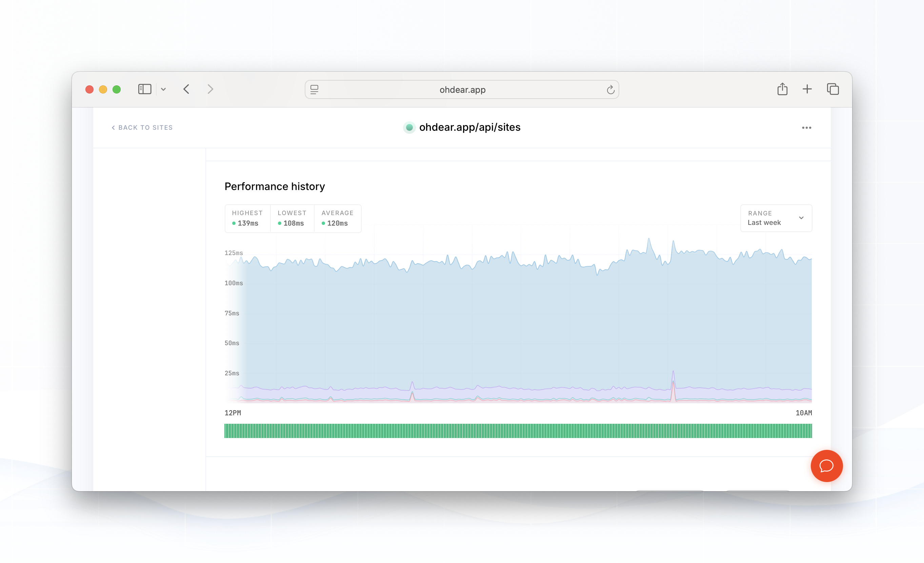The image size is (924, 563).
Task: Go back with the browser back arrow
Action: tap(186, 89)
